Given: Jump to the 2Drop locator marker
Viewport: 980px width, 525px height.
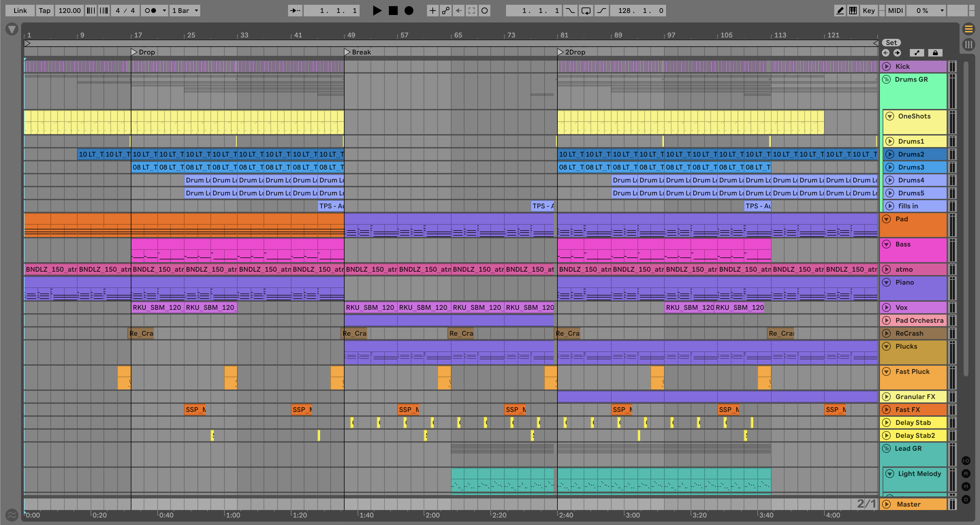Looking at the screenshot, I should tap(560, 52).
